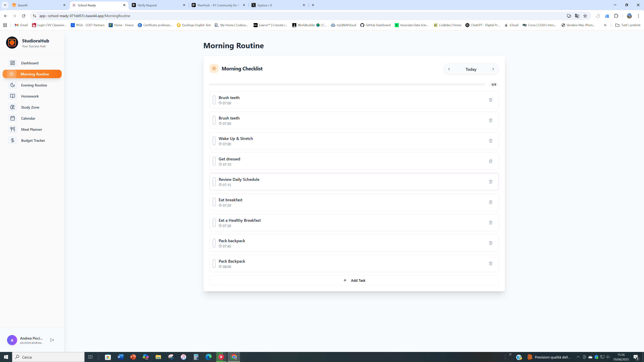Screen dimensions: 644x362
Task: Click the translate page icon
Action: point(577,16)
